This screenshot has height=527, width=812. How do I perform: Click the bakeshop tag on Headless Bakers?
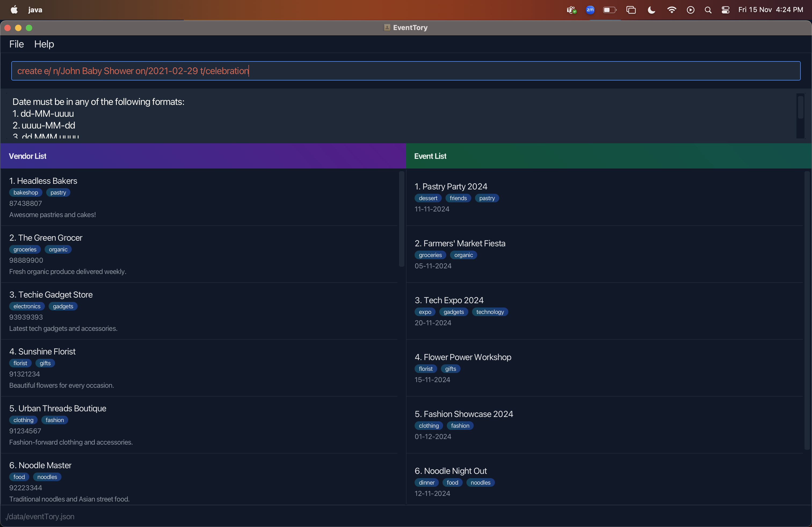[x=26, y=193]
